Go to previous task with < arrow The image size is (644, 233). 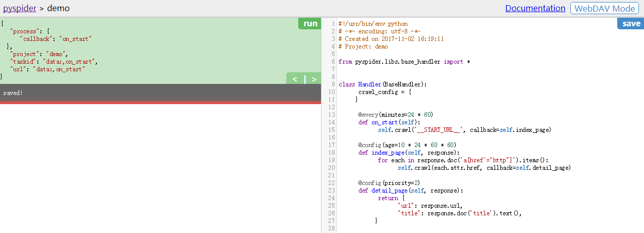click(x=295, y=79)
